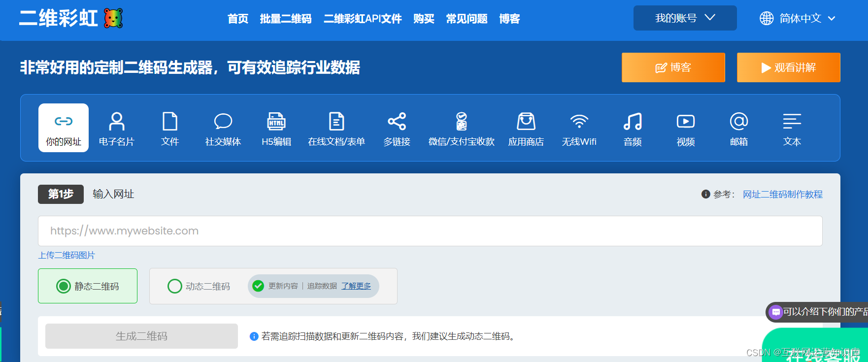868x362 pixels.
Task: Pick the 应用商店 app store icon
Action: tap(526, 121)
